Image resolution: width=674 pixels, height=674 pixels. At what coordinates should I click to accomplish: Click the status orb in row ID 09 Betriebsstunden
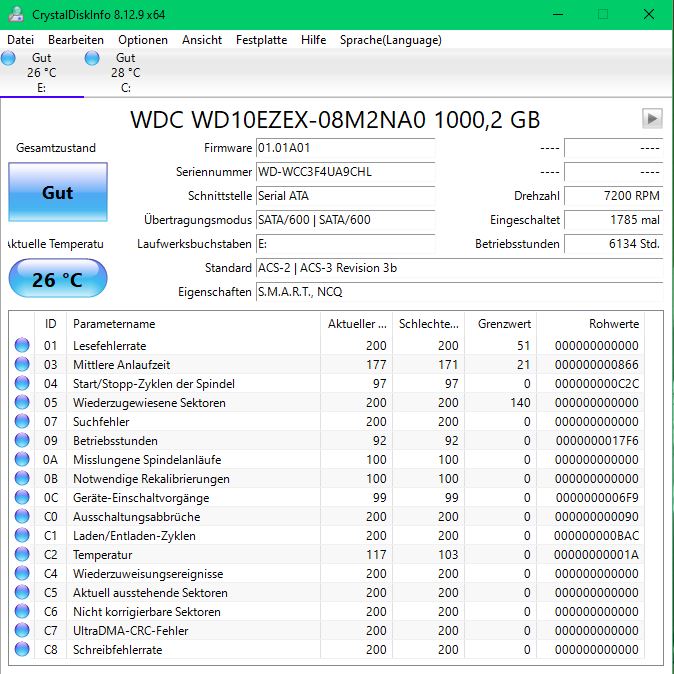pos(22,440)
